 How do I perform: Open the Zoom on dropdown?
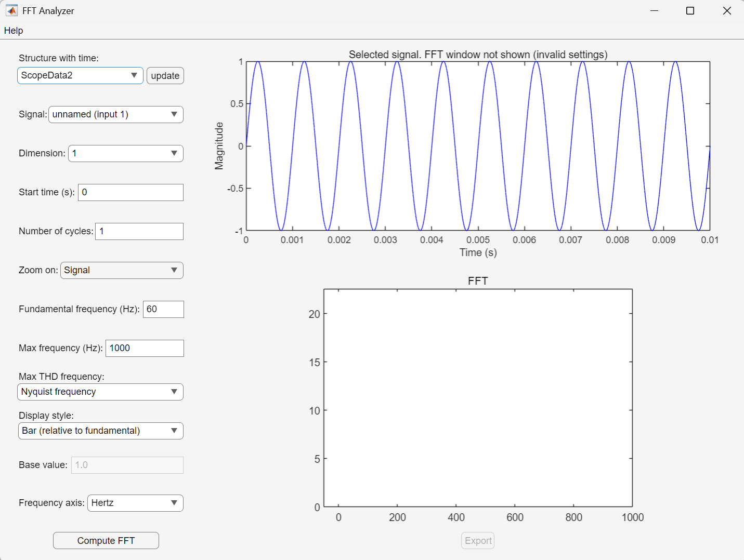(x=122, y=270)
